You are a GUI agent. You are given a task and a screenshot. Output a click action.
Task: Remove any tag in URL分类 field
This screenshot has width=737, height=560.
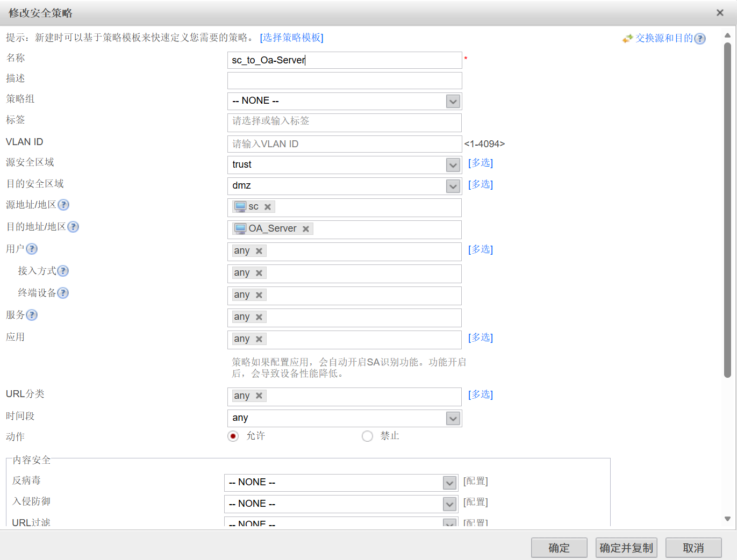point(259,396)
